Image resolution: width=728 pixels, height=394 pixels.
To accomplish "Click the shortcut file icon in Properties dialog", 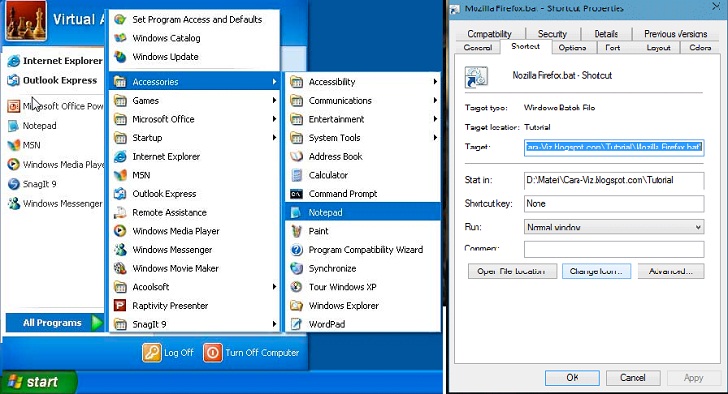I will pyautogui.click(x=476, y=77).
